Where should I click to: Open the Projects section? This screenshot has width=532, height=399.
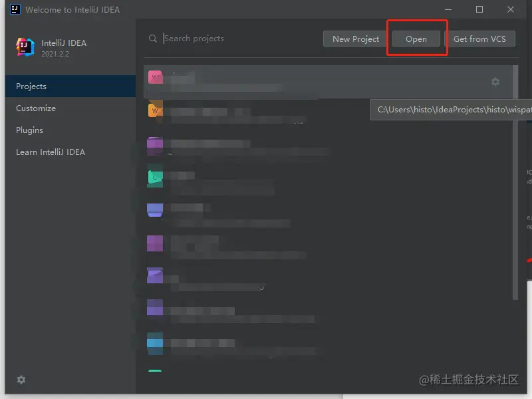tap(70, 86)
